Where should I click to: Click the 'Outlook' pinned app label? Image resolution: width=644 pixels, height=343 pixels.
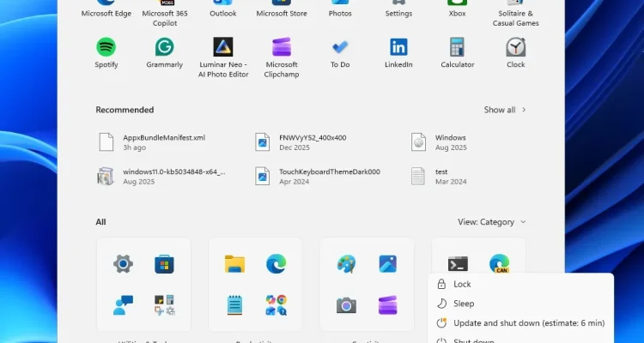(x=223, y=14)
